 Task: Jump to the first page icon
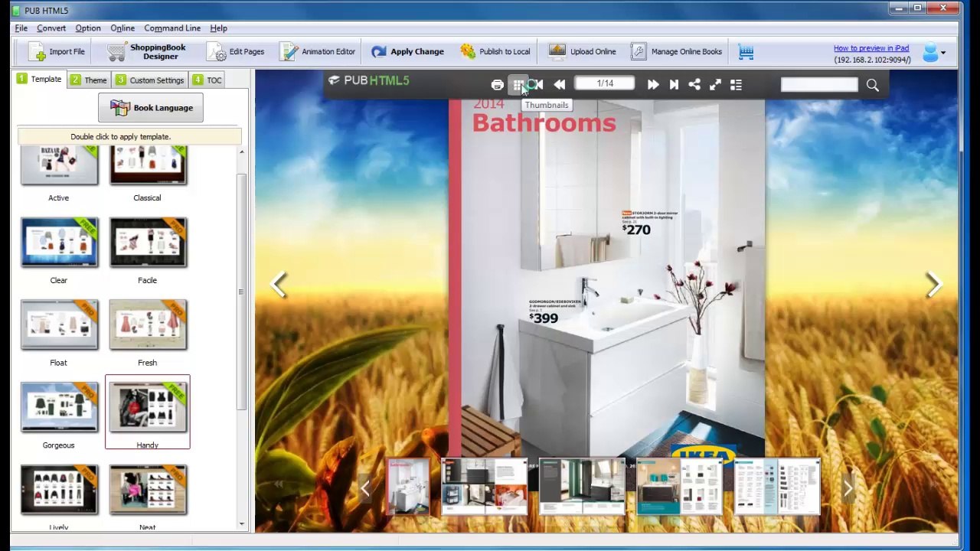(x=537, y=85)
